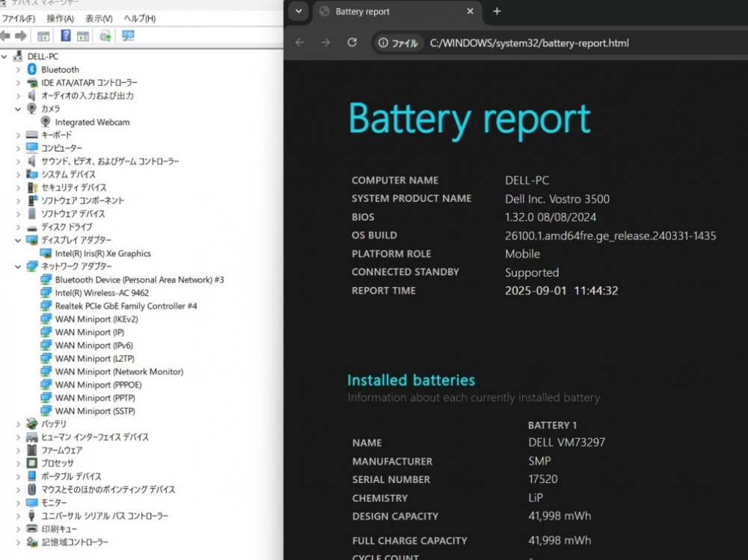
Task: Go back in the browser
Action: [300, 43]
